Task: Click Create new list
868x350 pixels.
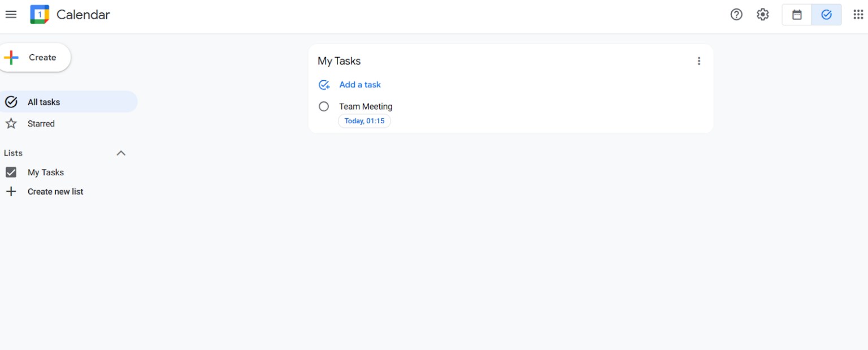Action: pyautogui.click(x=55, y=191)
